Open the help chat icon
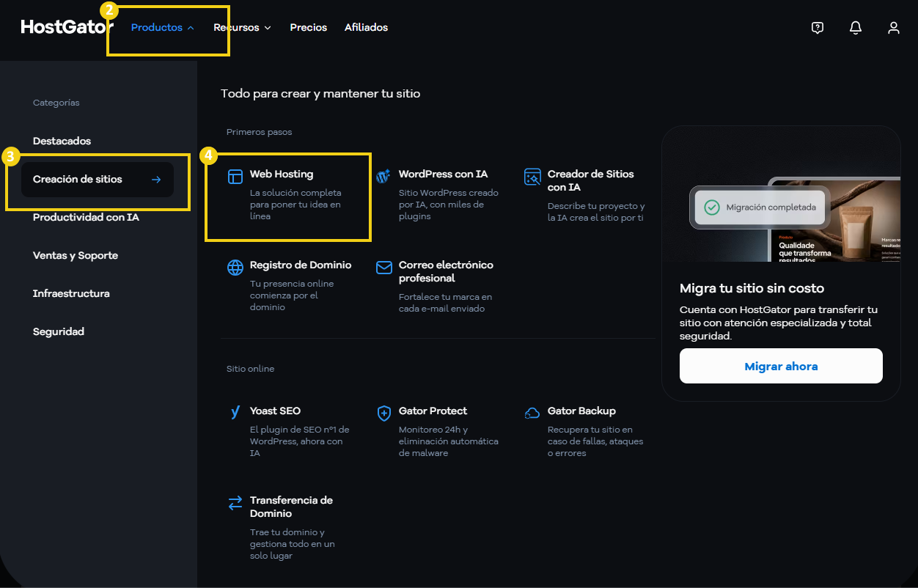 pos(818,28)
